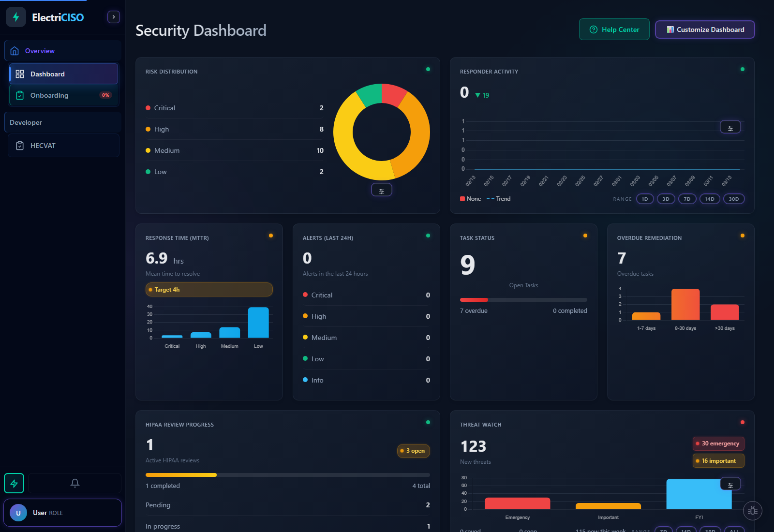Open the Onboarding page showing 0%

50,95
